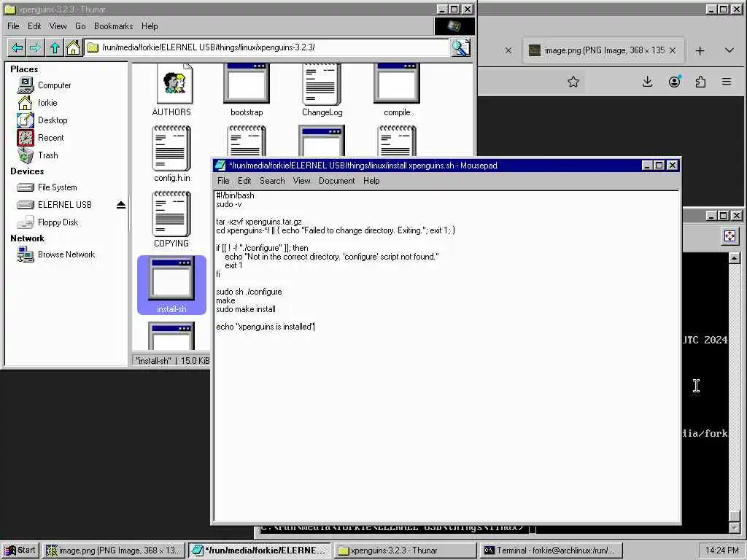The width and height of the screenshot is (747, 560).
Task: Switch to Terminal taskbar entry
Action: click(551, 551)
